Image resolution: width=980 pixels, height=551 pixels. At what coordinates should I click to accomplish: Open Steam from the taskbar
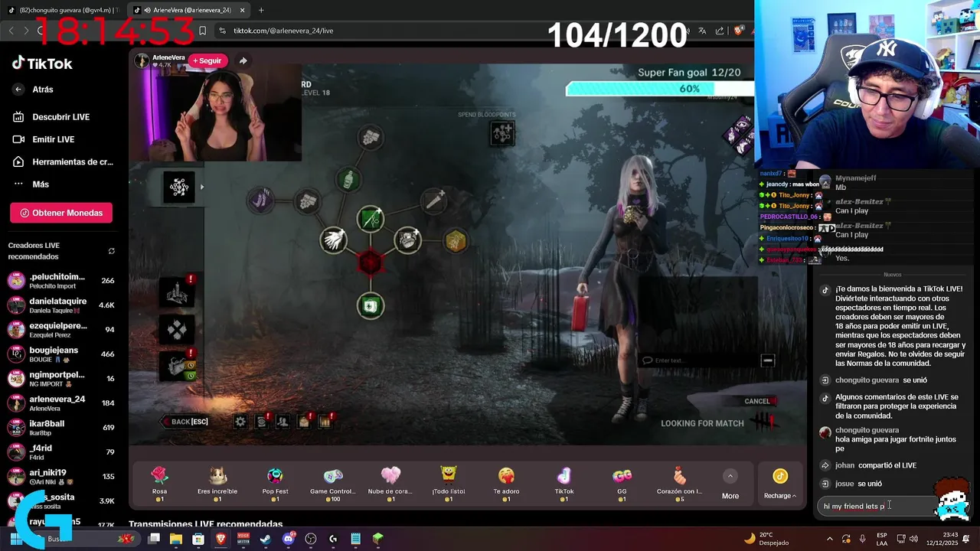point(266,539)
